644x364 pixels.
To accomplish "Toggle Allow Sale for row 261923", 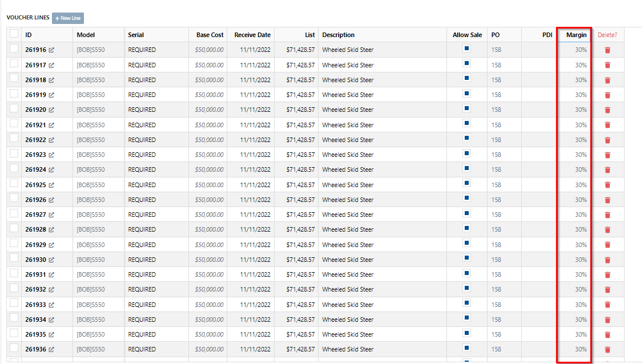I will click(x=466, y=153).
